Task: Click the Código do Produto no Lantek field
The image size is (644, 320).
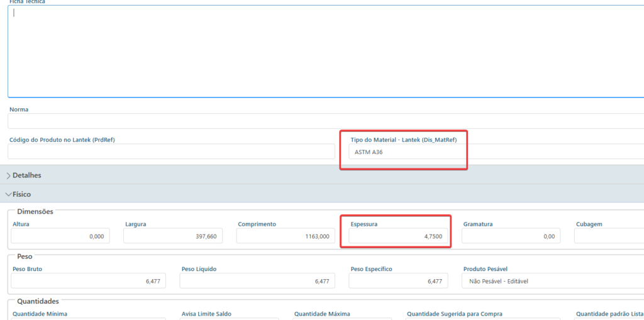Action: coord(171,152)
